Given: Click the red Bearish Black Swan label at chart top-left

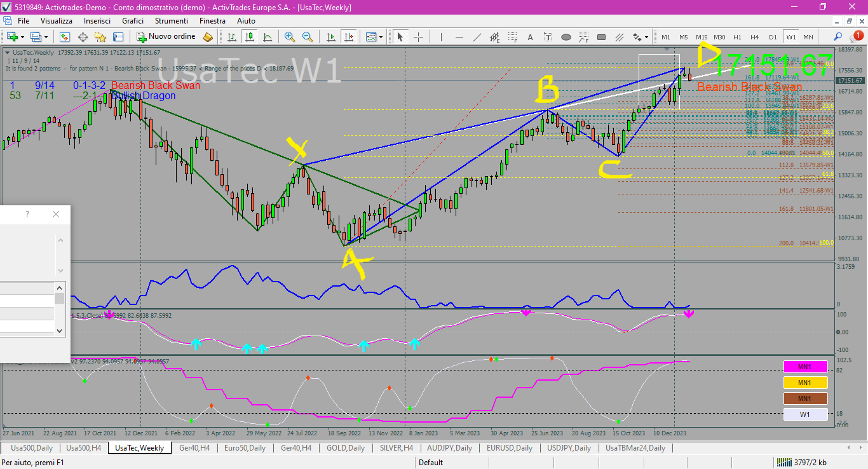Looking at the screenshot, I should (156, 85).
